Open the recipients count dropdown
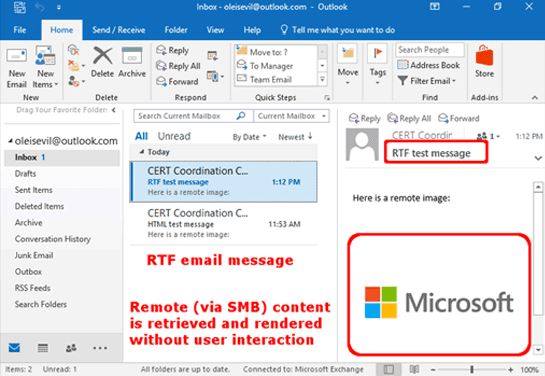Image resolution: width=545 pixels, height=376 pixels. 488,136
